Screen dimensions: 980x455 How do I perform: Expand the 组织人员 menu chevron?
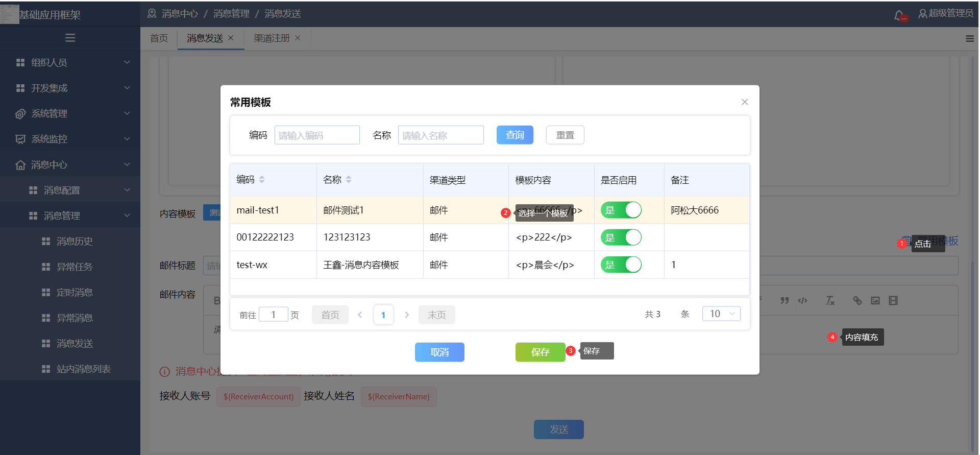pyautogui.click(x=127, y=62)
